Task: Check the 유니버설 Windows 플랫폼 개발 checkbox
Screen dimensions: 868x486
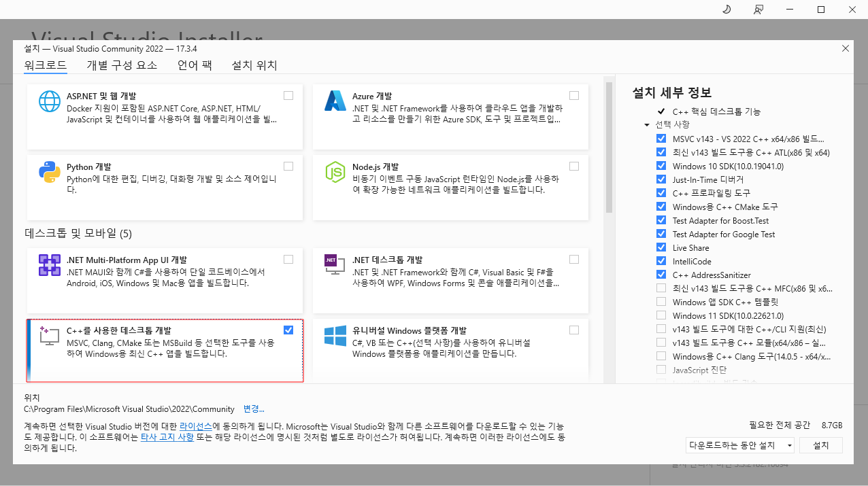Action: (x=574, y=330)
